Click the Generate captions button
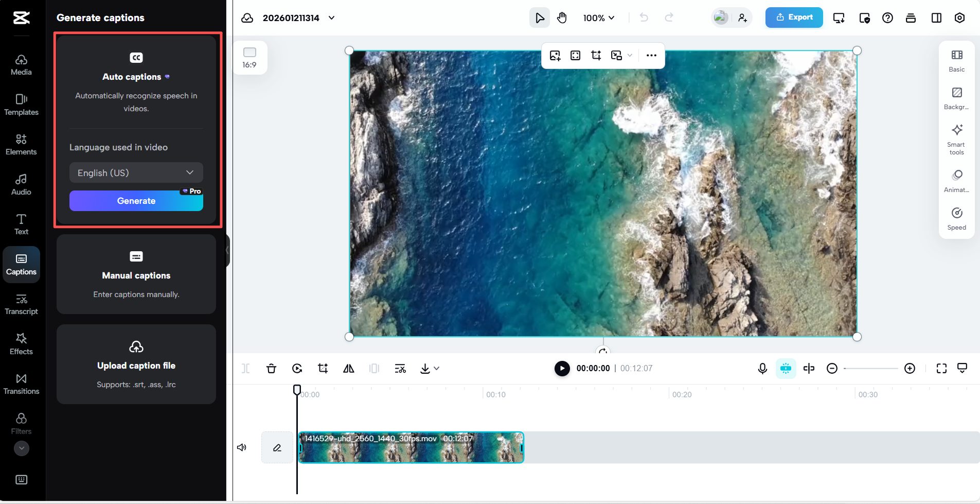The image size is (980, 504). (136, 201)
